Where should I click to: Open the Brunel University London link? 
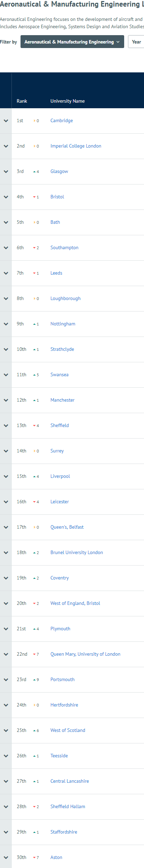pos(77,553)
